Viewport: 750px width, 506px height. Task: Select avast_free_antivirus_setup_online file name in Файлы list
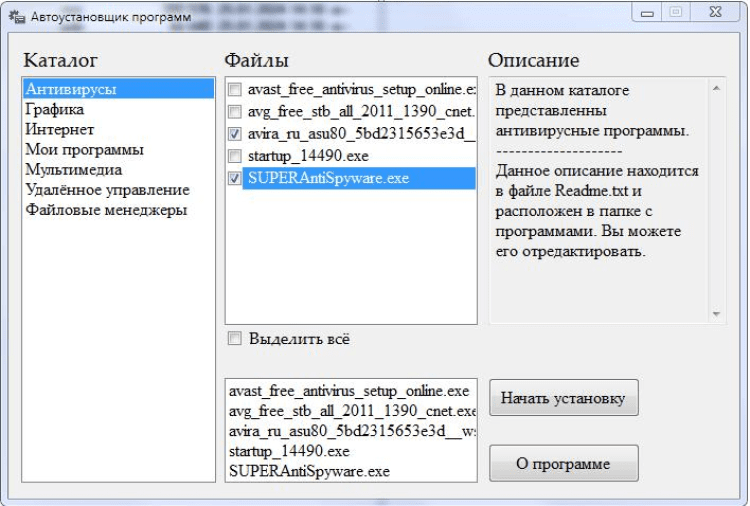(361, 89)
